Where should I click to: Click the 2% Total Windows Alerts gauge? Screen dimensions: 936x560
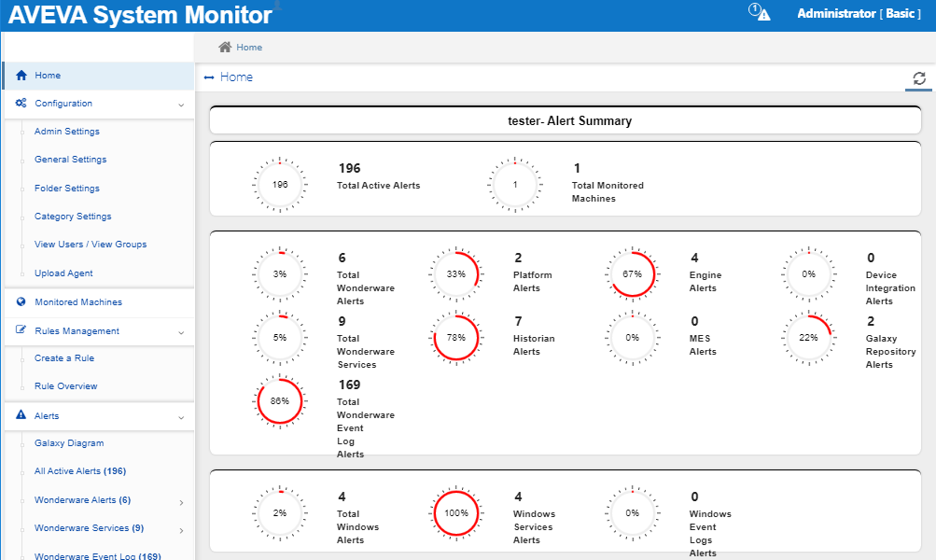pos(280,512)
